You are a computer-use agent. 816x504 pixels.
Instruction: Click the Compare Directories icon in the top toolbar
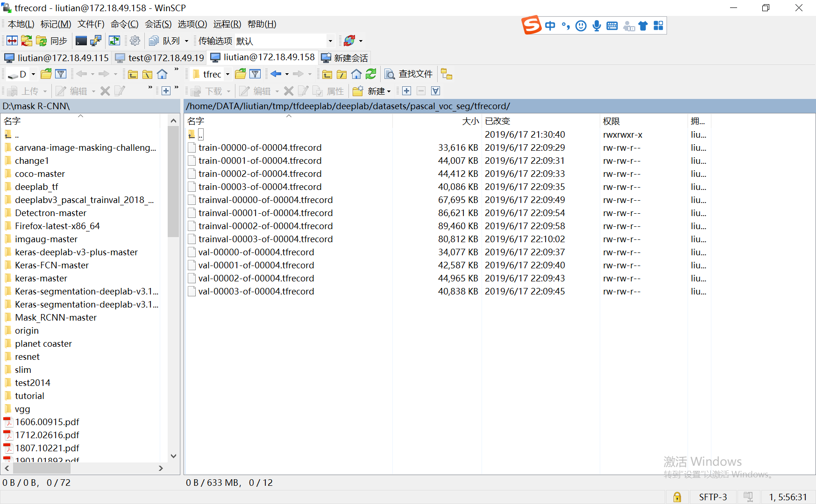(x=12, y=41)
